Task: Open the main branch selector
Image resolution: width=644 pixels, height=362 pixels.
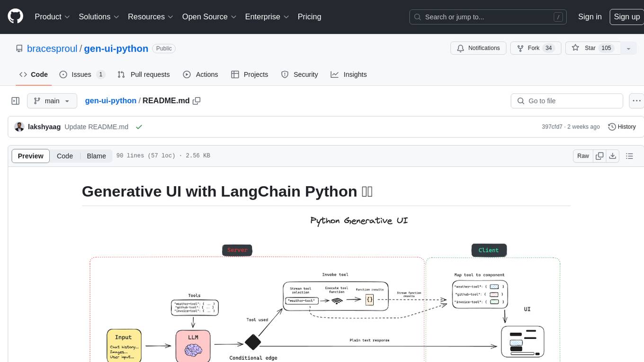Action: coord(52,101)
